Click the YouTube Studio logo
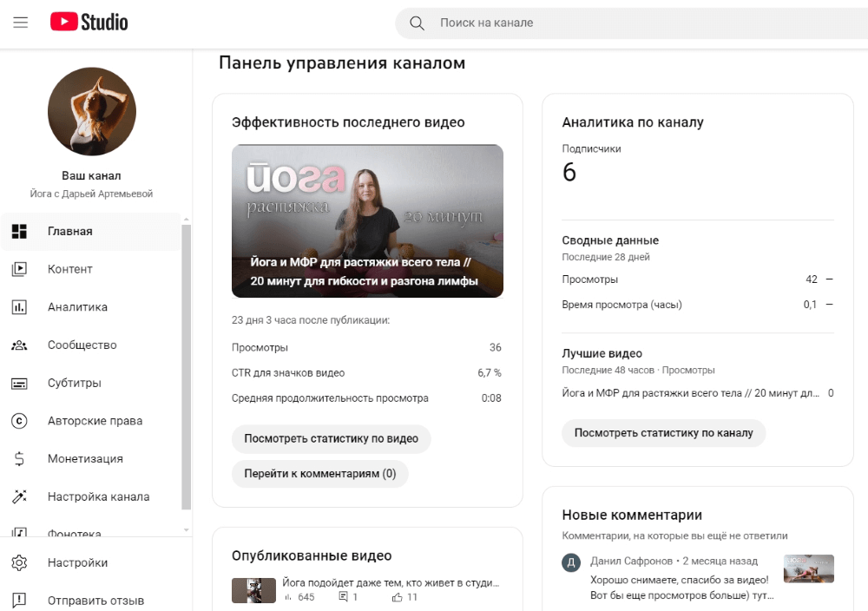This screenshot has height=611, width=868. pos(89,23)
